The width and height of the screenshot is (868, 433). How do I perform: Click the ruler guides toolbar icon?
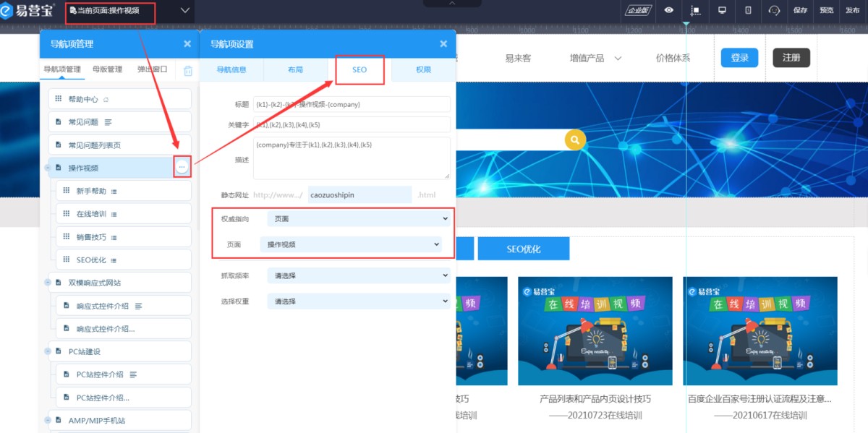pyautogui.click(x=695, y=10)
